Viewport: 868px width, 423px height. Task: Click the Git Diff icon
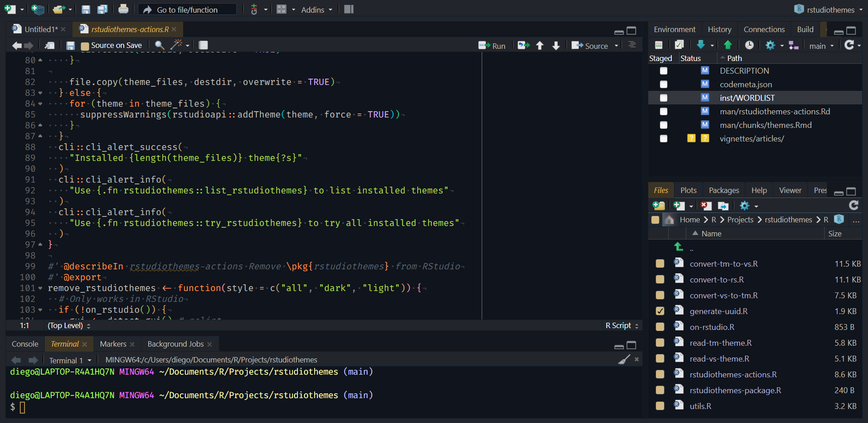[x=659, y=45]
